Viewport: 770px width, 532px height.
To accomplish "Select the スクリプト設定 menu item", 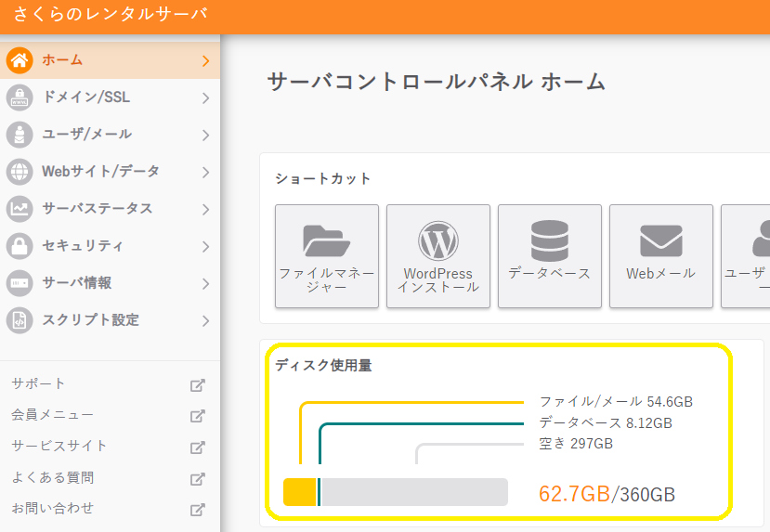I will pos(110,320).
